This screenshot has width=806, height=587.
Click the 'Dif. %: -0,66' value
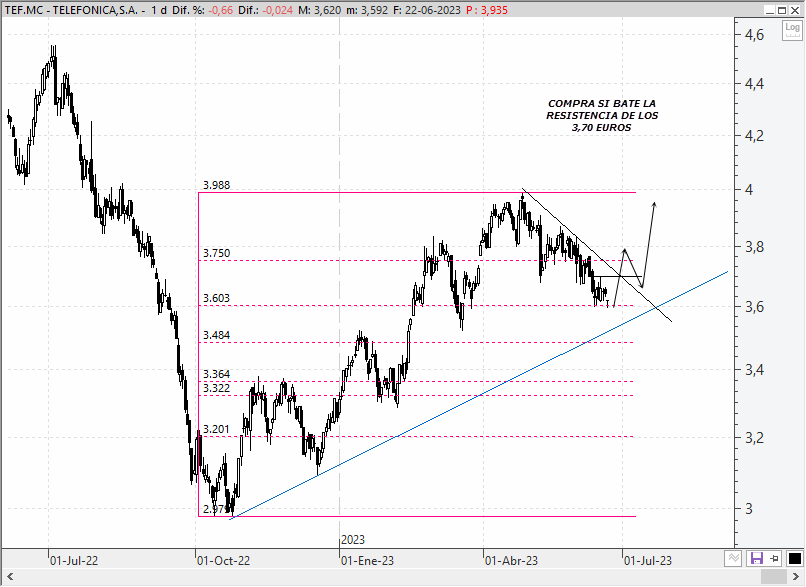pos(202,10)
